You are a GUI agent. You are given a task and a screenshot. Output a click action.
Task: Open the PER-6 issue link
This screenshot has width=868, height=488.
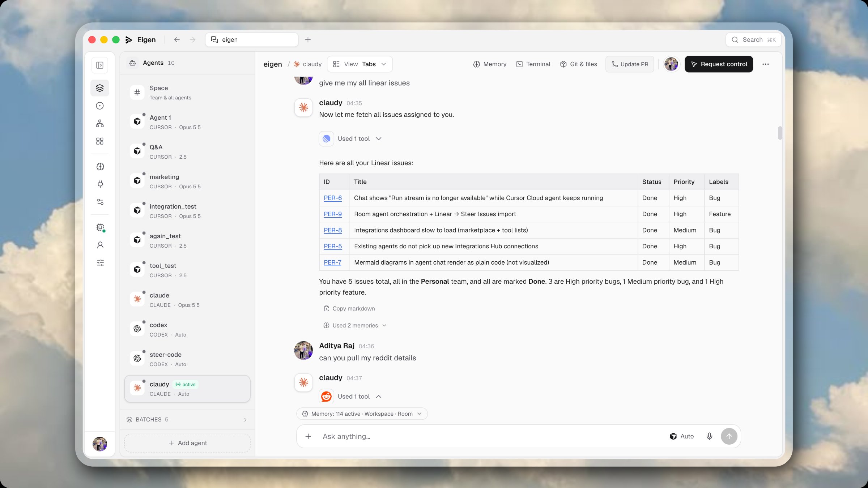(332, 198)
